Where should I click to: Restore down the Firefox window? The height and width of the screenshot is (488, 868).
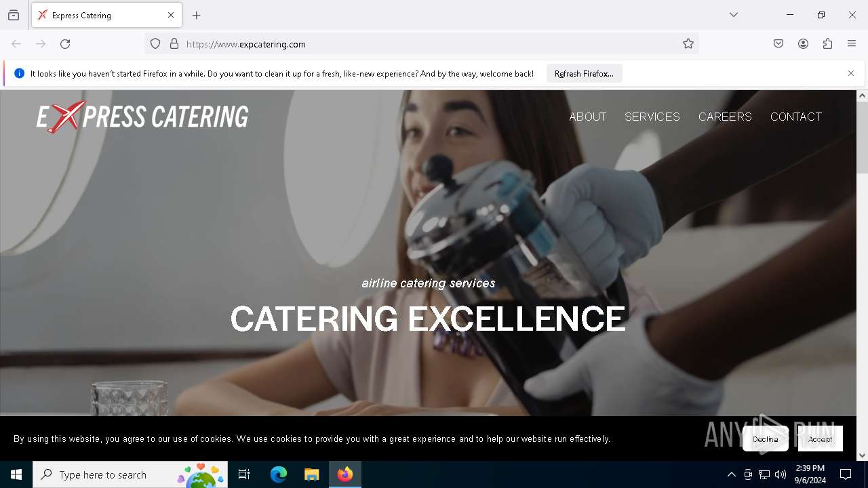[821, 15]
